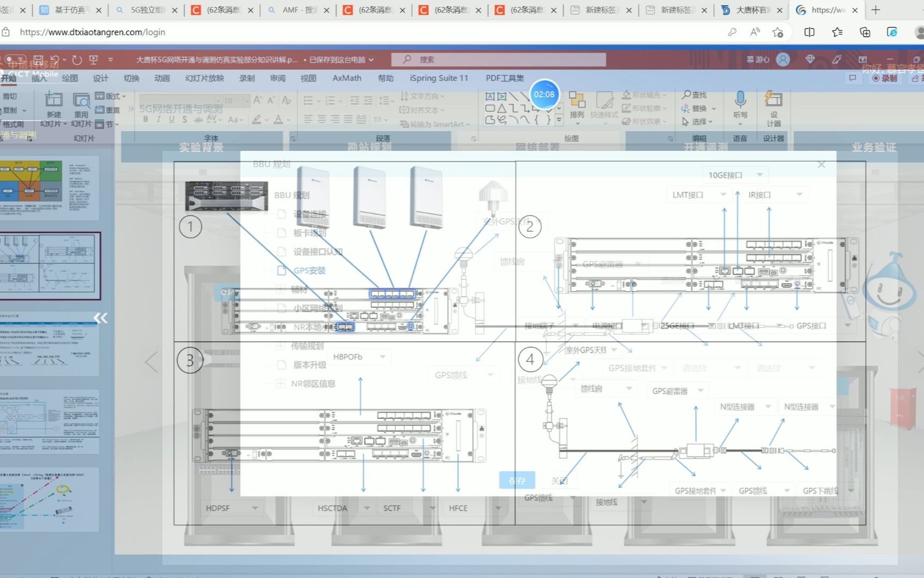Open the IR接口 dropdown
Screen dimensions: 924x578
(x=775, y=195)
